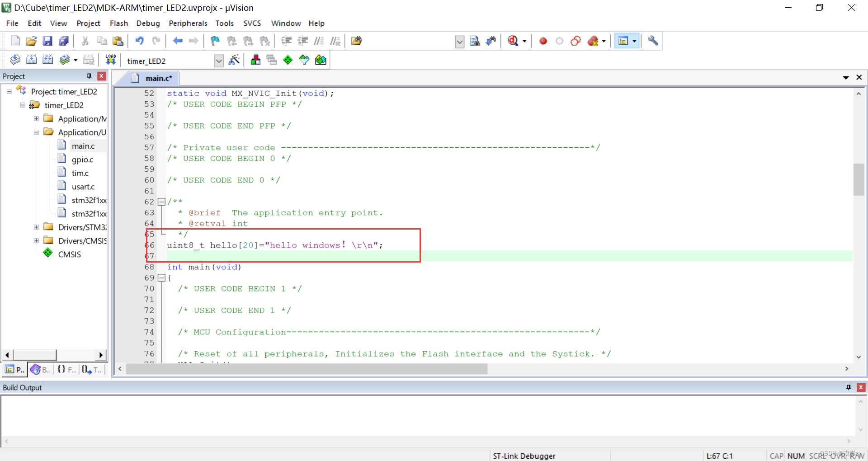Open the File menu
This screenshot has width=868, height=461.
12,23
